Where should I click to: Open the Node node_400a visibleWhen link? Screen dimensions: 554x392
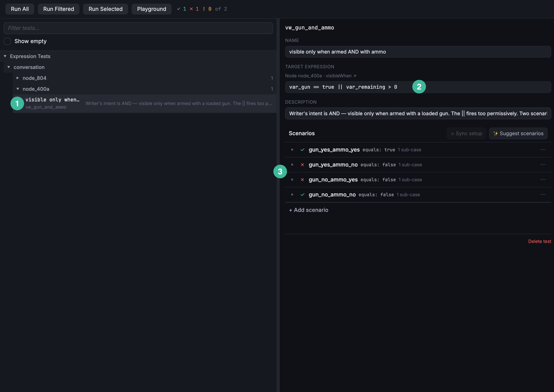(320, 76)
